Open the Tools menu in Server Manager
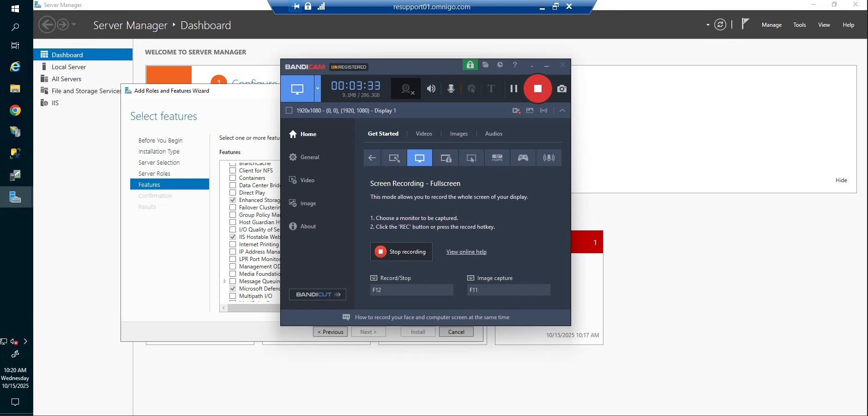Viewport: 868px width, 416px height. [x=799, y=25]
